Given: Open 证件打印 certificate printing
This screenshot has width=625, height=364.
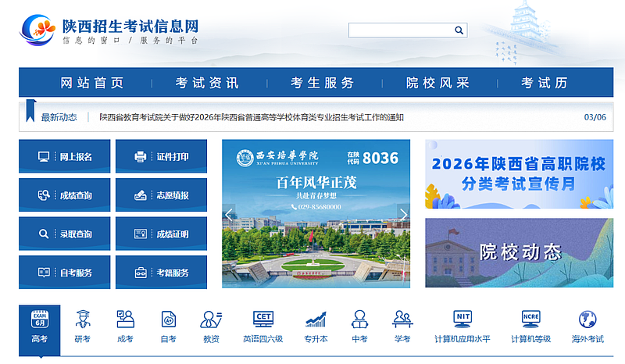Looking at the screenshot, I should tap(162, 156).
